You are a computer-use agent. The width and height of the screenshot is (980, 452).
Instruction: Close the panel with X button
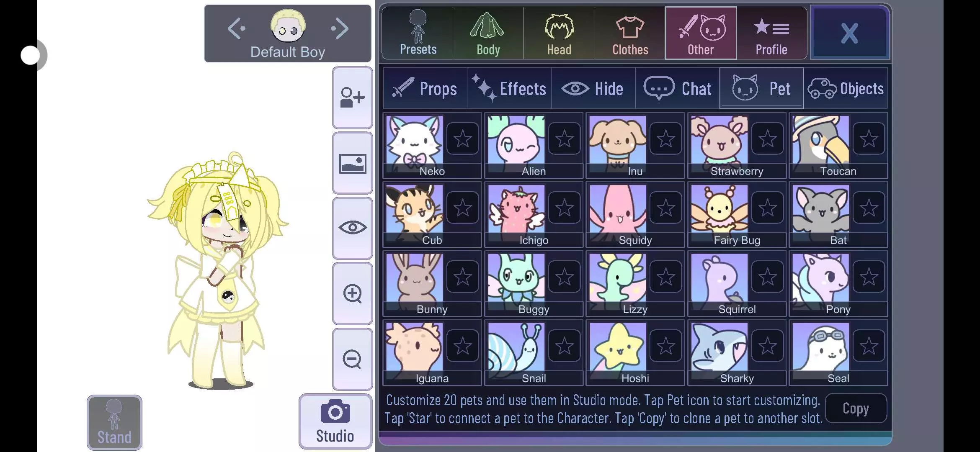[850, 33]
